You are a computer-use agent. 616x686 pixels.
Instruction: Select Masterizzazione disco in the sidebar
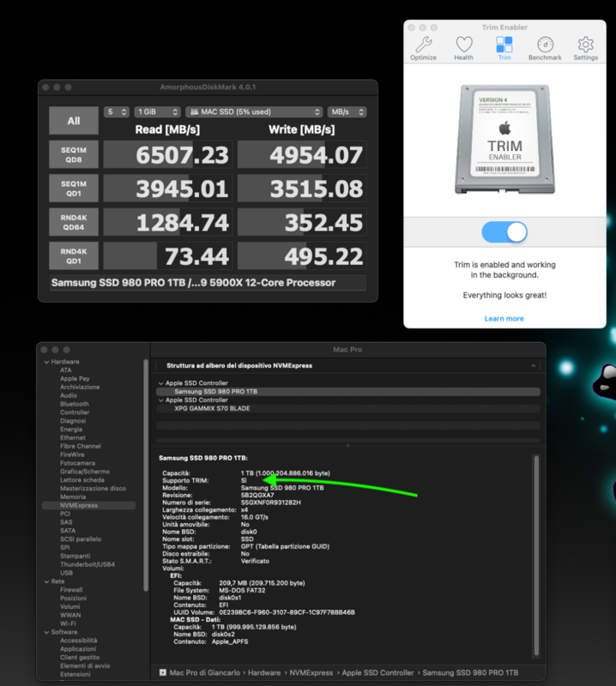pyautogui.click(x=93, y=488)
